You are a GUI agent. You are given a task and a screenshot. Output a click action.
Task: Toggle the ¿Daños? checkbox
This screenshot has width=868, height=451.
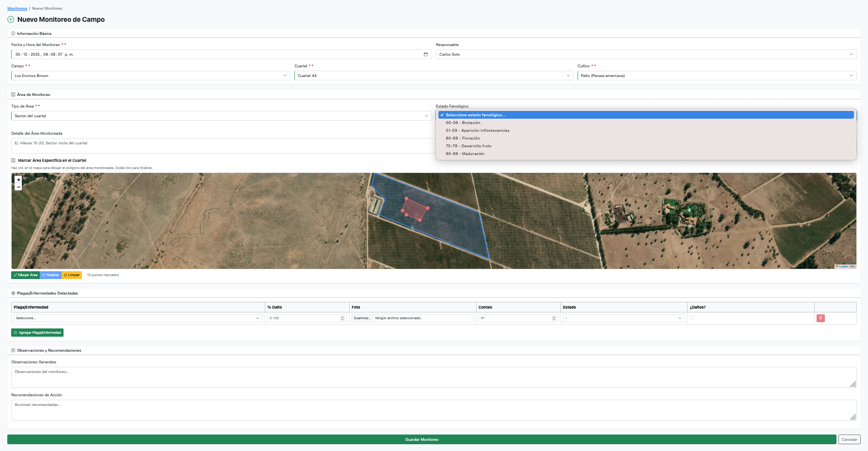pyautogui.click(x=691, y=317)
